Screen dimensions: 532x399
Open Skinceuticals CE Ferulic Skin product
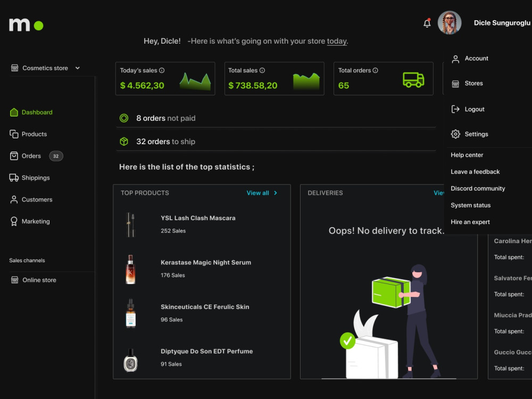pos(205,307)
